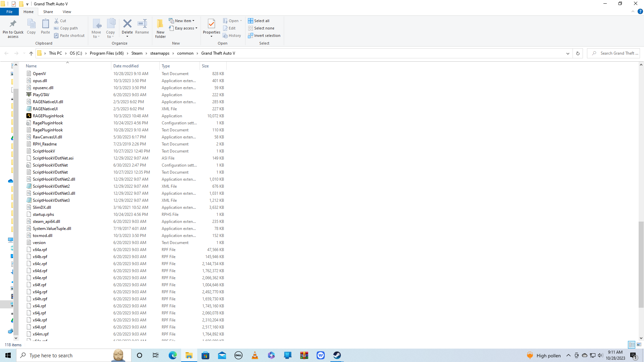The height and width of the screenshot is (362, 644).
Task: Switch to the View ribbon tab
Action: tap(67, 12)
